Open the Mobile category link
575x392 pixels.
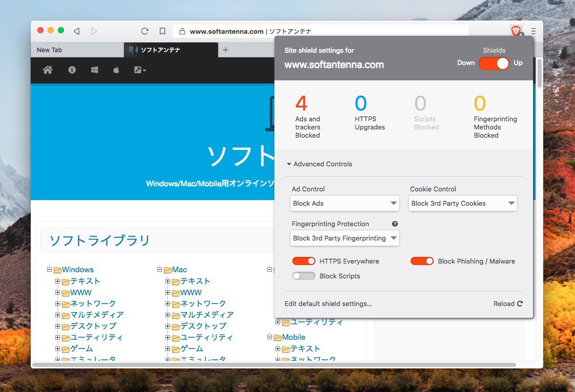click(294, 337)
